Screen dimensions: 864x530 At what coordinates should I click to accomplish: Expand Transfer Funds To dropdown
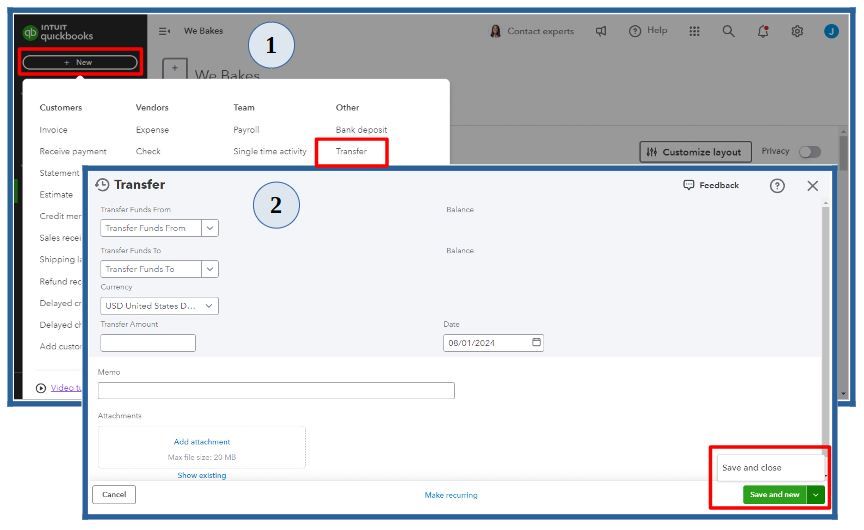click(209, 269)
